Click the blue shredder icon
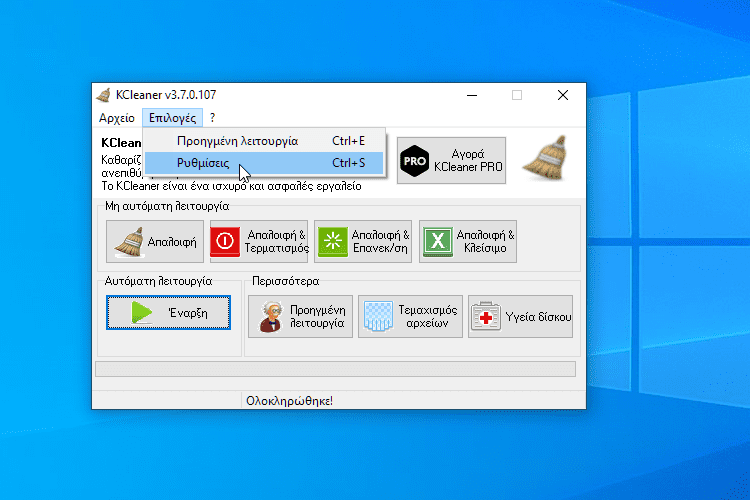 point(378,317)
